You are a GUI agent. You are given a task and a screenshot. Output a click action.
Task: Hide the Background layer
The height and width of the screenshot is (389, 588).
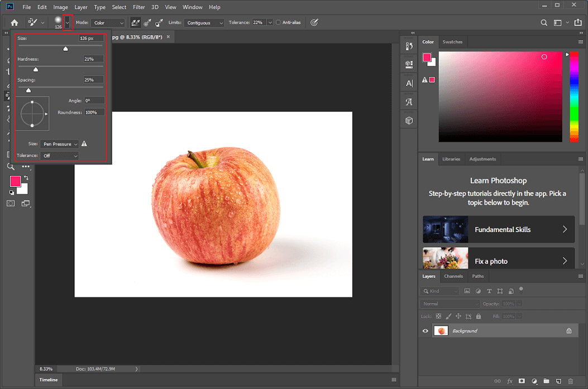pyautogui.click(x=425, y=330)
